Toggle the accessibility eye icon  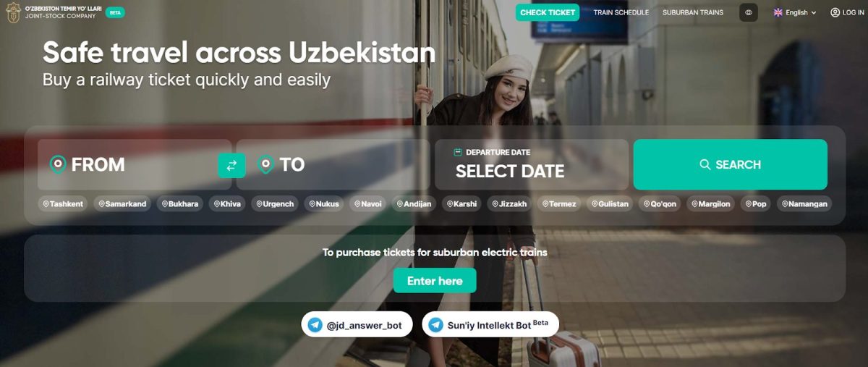pos(749,12)
